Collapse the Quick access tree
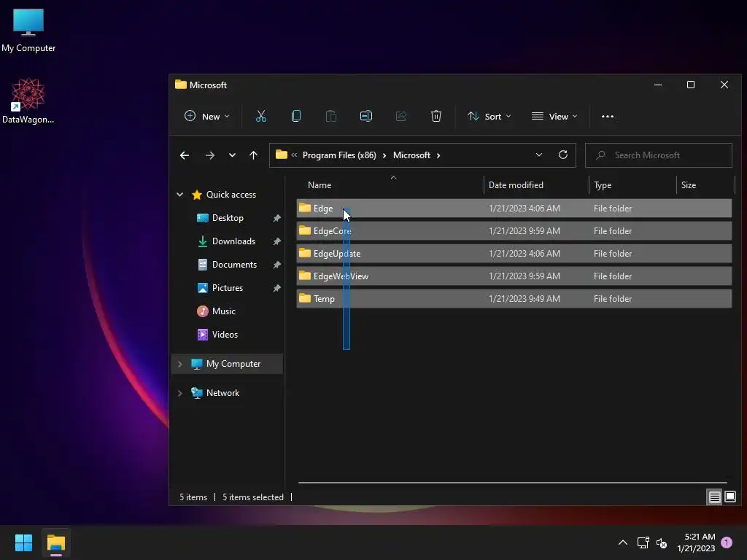The width and height of the screenshot is (747, 560). 179,194
